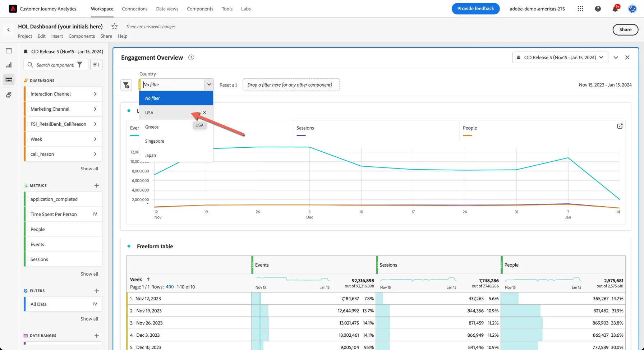The height and width of the screenshot is (350, 644).
Task: Expand the Interaction Channel dimension
Action: pyautogui.click(x=95, y=94)
